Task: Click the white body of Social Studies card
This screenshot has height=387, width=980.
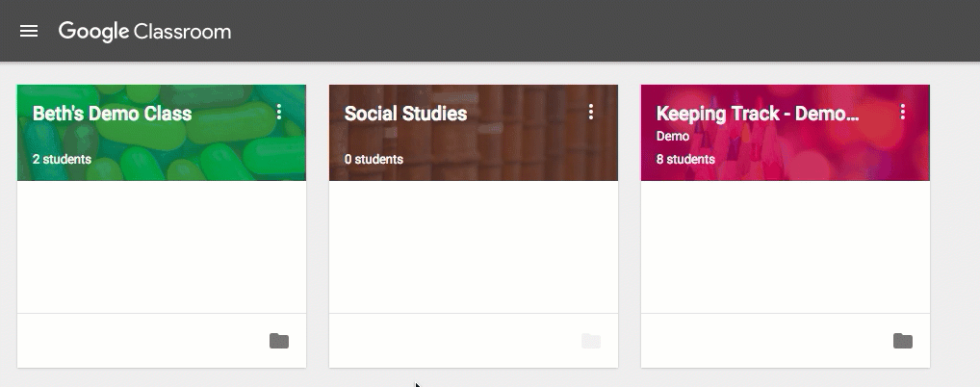Action: (x=474, y=246)
